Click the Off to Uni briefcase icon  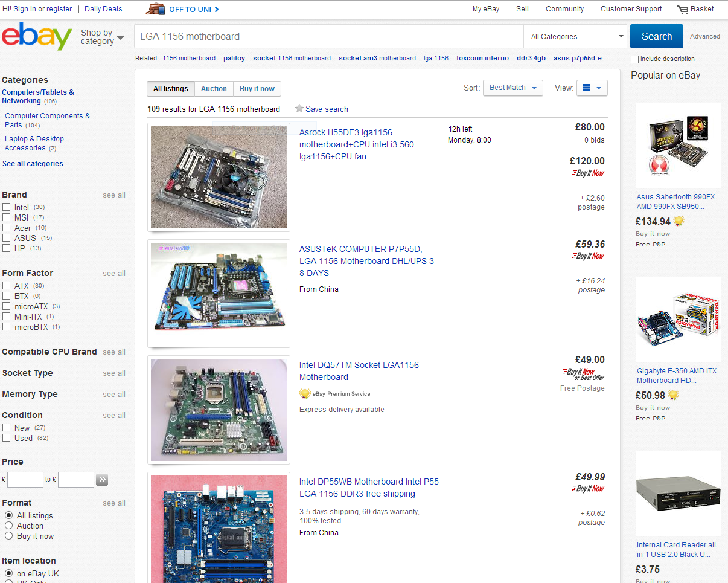[155, 9]
